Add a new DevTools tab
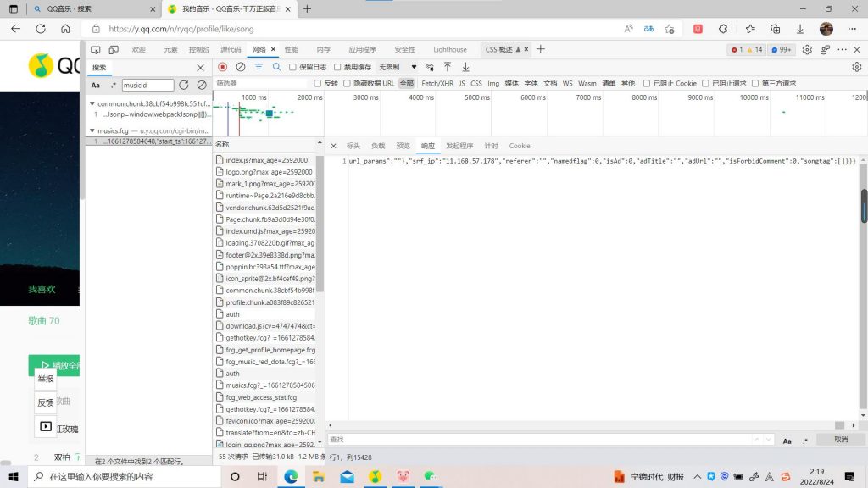868x488 pixels. click(540, 49)
